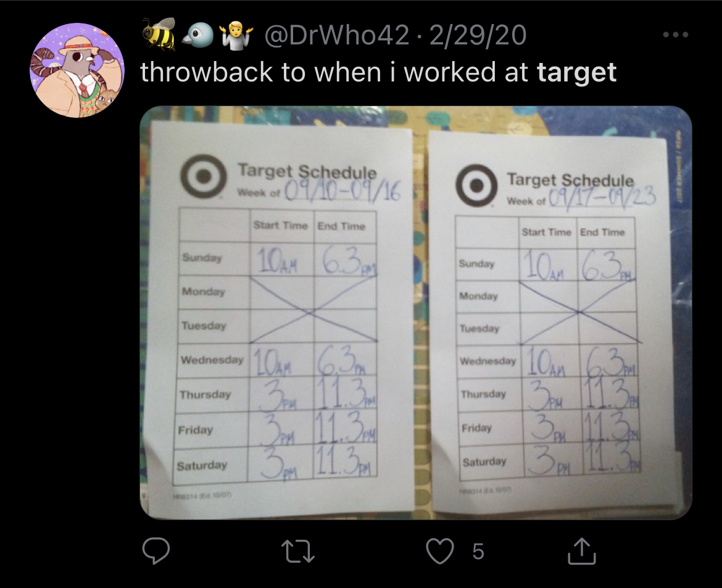722x588 pixels.
Task: Open the tweet via 2/29/20 date
Action: click(478, 35)
